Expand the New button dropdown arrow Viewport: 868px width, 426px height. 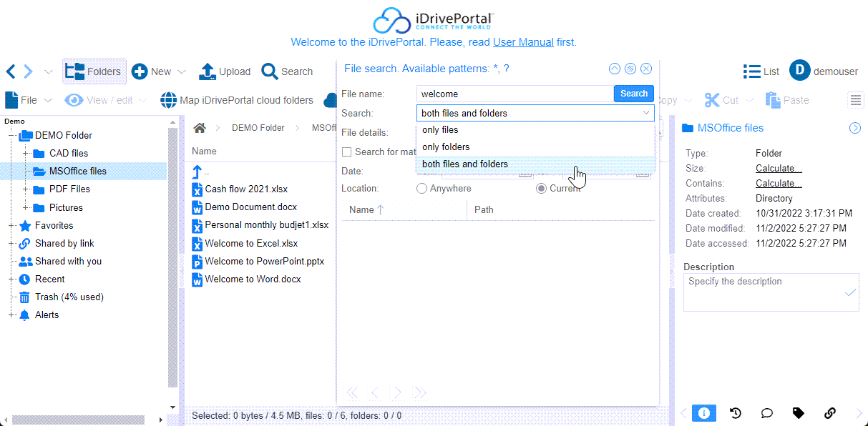(182, 71)
